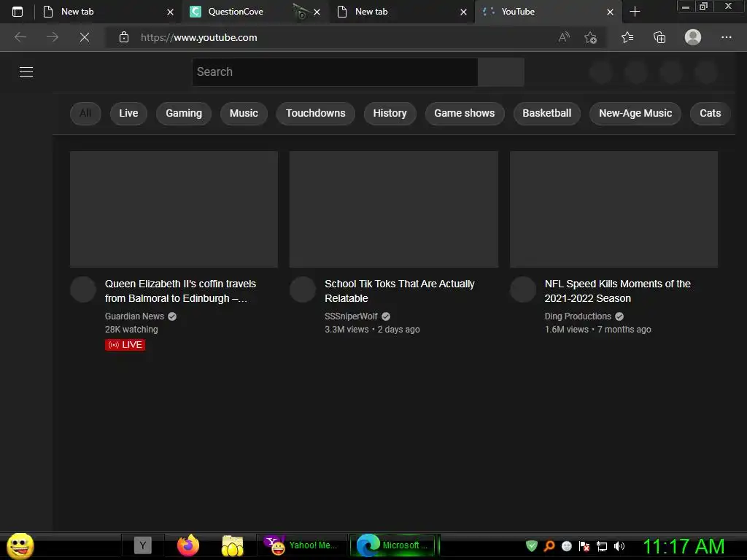747x560 pixels.
Task: Click the Guardian News channel avatar
Action: 83,289
